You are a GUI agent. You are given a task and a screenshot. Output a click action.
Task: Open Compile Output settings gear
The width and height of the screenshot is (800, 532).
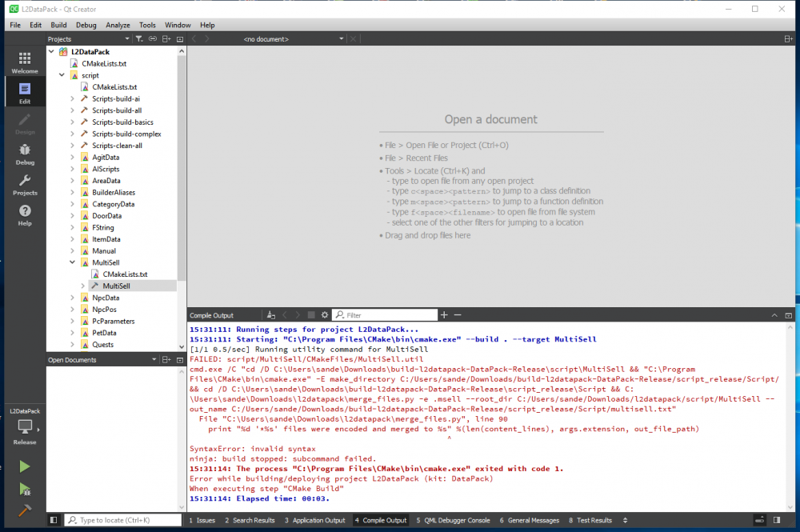[x=325, y=315]
